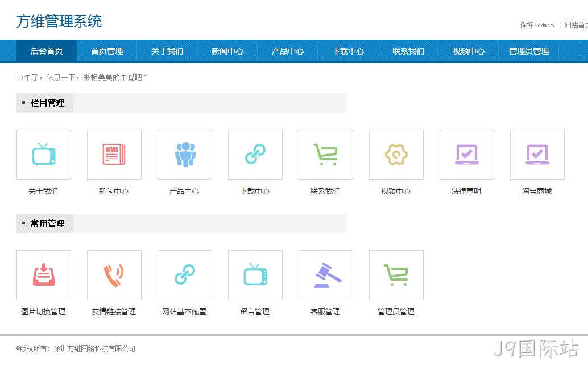Click the 关于我们 label under the TV tile

[43, 191]
